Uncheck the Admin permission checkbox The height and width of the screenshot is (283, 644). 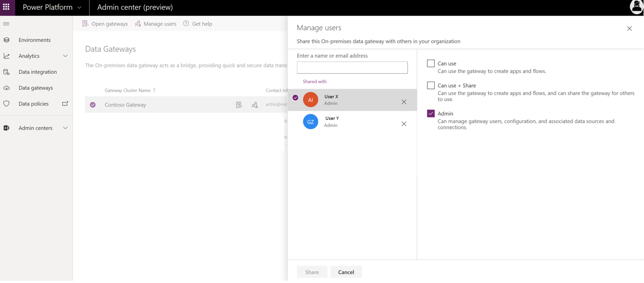[x=431, y=113]
